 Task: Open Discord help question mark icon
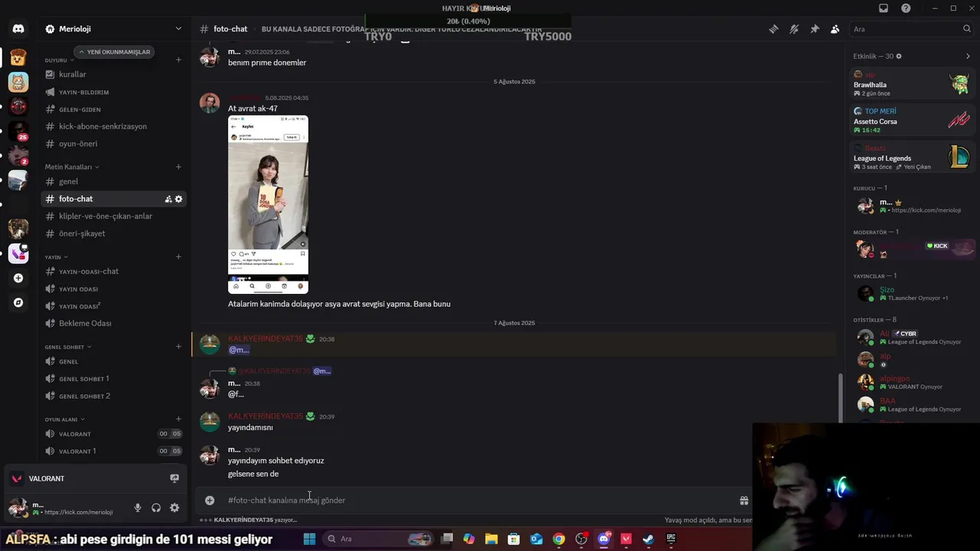click(906, 8)
